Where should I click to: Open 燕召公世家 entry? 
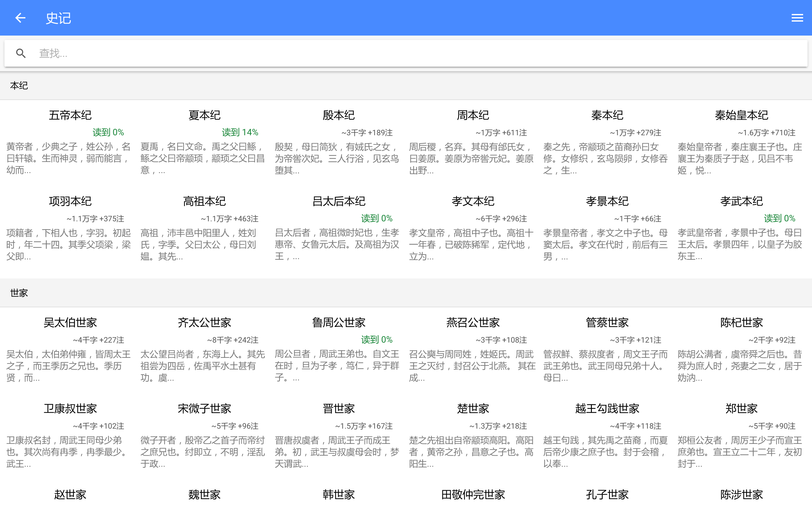pyautogui.click(x=473, y=323)
